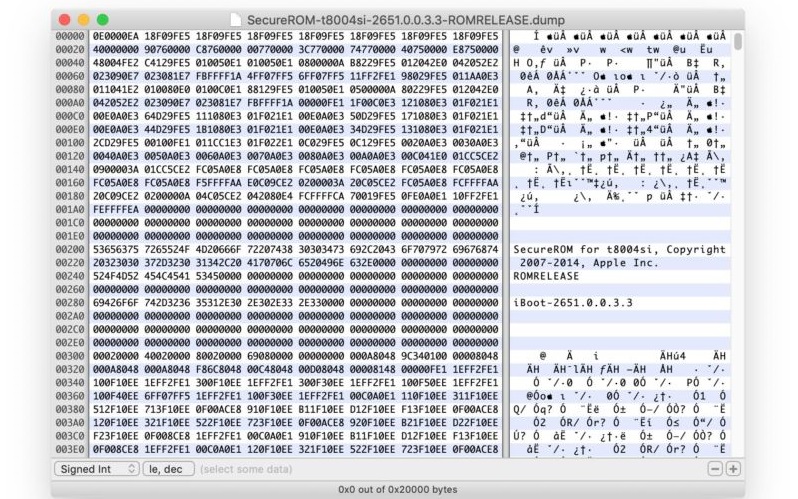The width and height of the screenshot is (798, 499).
Task: Click offset 00200 in the address column
Action: point(70,250)
